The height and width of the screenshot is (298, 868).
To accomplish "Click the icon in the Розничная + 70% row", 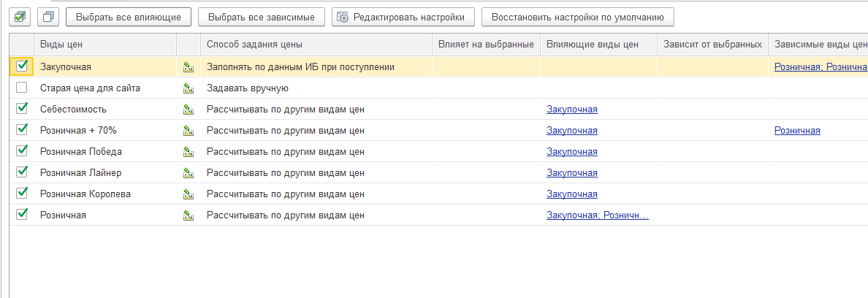I will (x=189, y=131).
